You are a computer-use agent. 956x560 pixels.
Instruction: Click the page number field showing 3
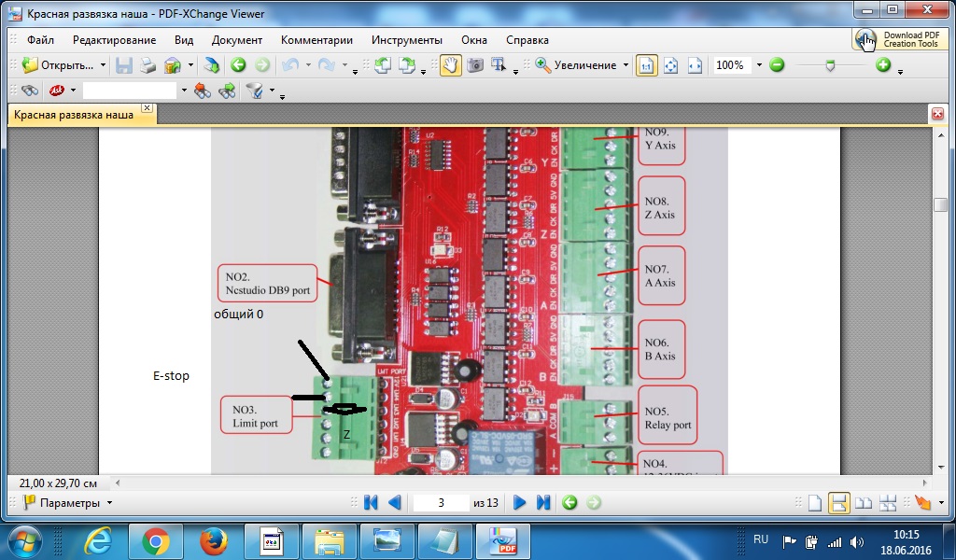441,503
